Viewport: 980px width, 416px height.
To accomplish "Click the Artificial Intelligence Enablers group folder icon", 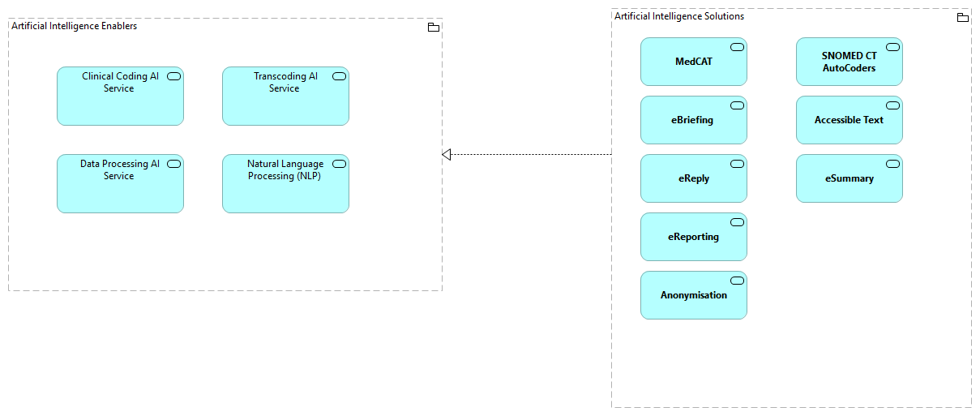I will (434, 28).
